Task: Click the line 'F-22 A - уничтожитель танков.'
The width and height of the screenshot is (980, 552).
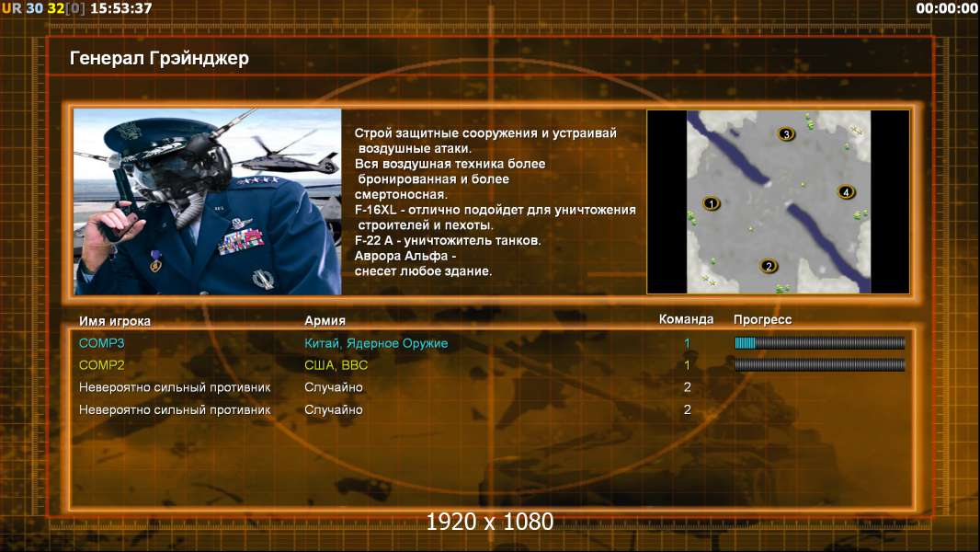Action: (x=448, y=240)
